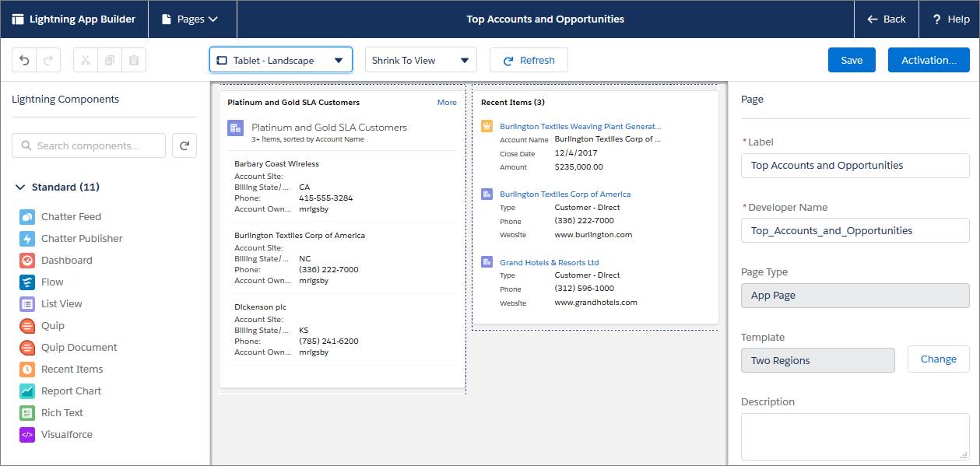Select the Flow component icon

point(27,282)
